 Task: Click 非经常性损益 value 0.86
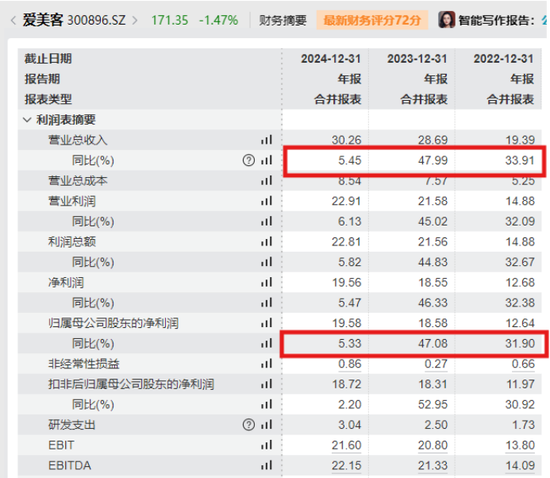(350, 364)
